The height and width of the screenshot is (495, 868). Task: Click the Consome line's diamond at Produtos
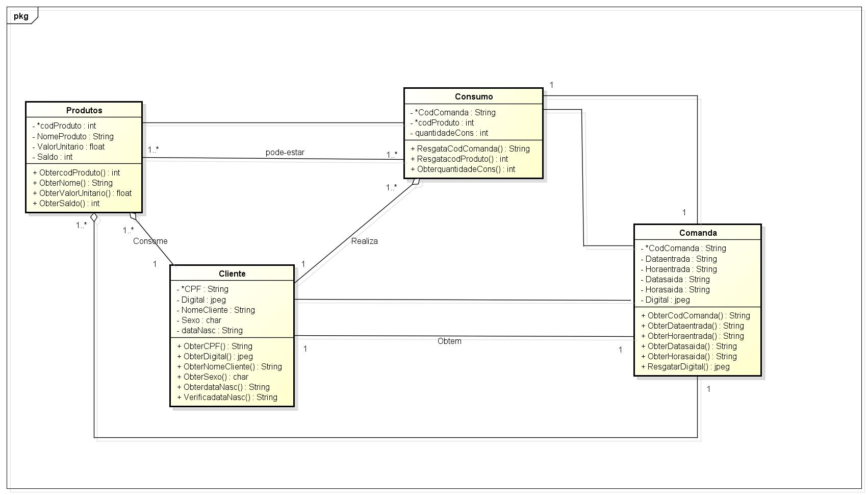tap(133, 216)
